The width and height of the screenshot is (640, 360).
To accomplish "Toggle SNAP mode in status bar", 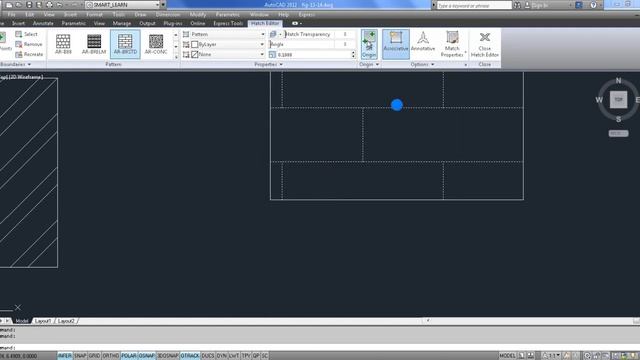I will pyautogui.click(x=80, y=356).
